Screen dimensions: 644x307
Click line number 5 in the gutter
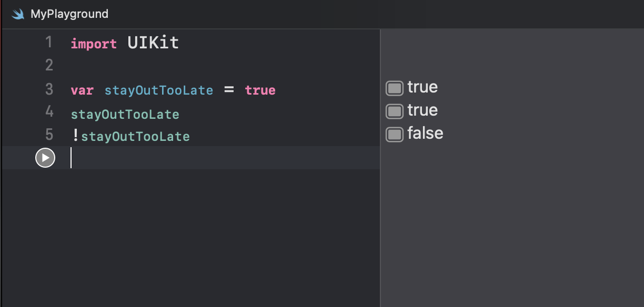pos(49,135)
